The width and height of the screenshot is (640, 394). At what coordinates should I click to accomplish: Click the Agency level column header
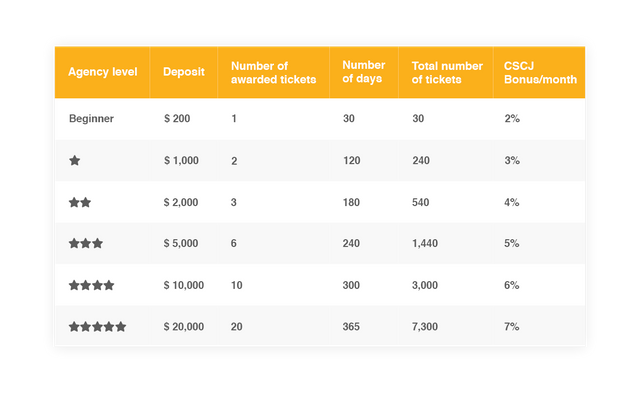103,72
